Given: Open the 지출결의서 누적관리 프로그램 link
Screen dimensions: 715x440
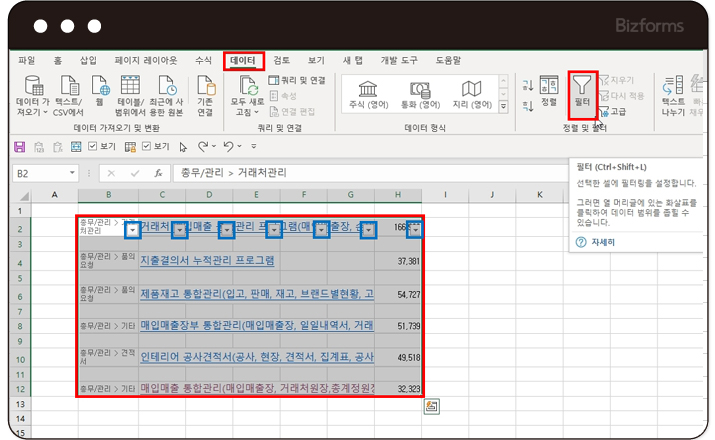Looking at the screenshot, I should click(x=207, y=261).
